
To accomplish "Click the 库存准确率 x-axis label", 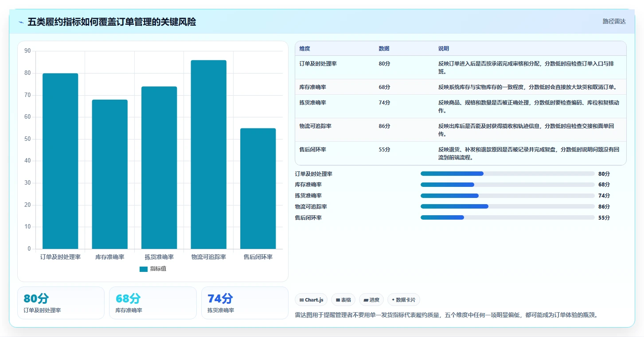I will point(109,257).
